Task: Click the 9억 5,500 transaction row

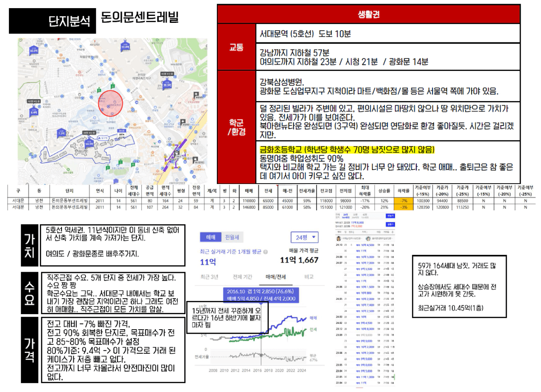Action: 365,269
